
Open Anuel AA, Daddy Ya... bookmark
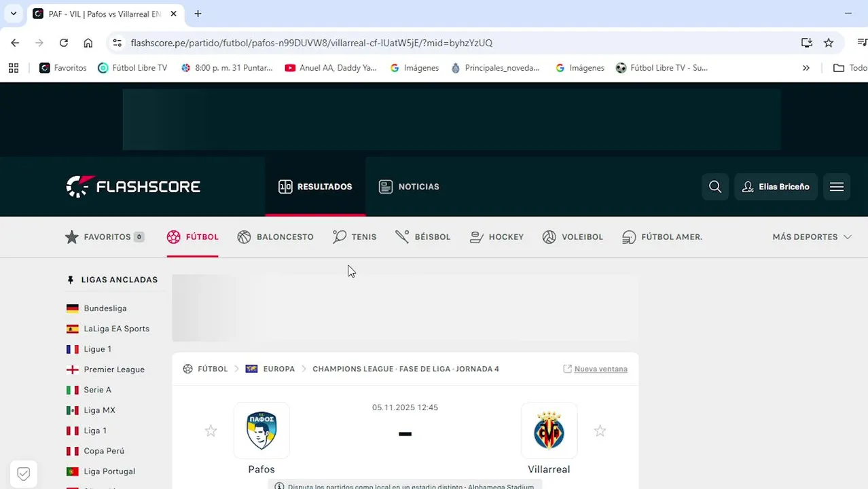[331, 68]
